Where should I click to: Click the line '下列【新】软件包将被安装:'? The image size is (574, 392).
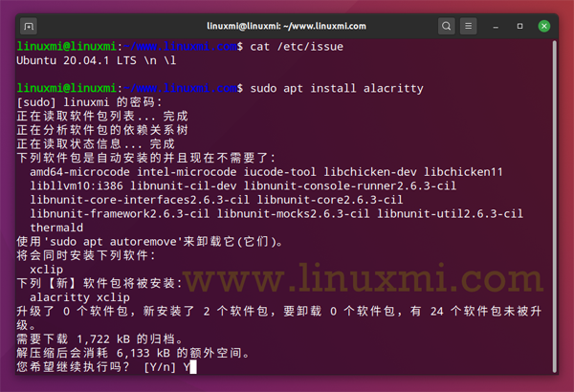(x=99, y=283)
